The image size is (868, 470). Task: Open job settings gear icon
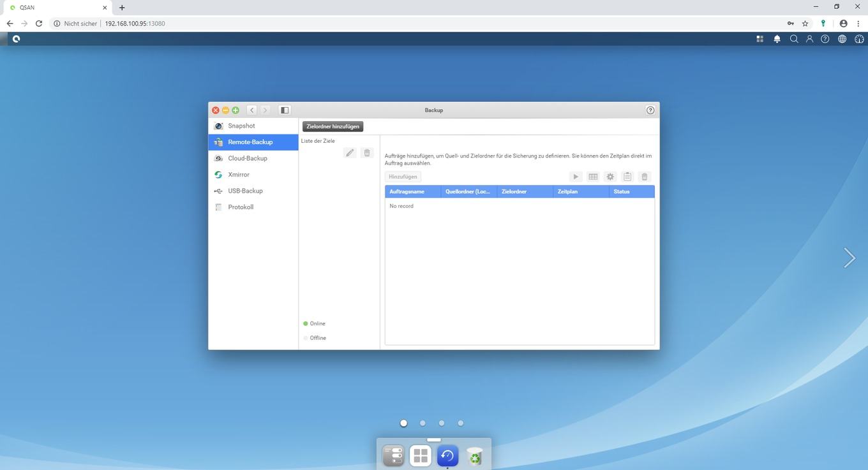610,177
